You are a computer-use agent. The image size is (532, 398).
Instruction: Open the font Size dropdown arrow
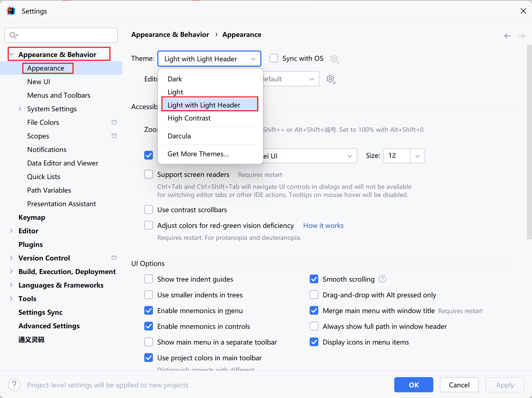[x=418, y=156]
